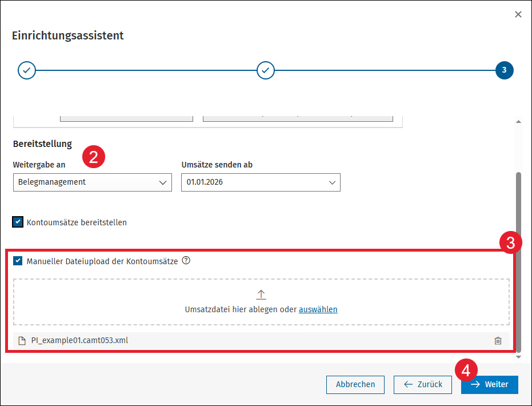This screenshot has width=532, height=406.
Task: Continue with the Weiter button
Action: [x=490, y=384]
